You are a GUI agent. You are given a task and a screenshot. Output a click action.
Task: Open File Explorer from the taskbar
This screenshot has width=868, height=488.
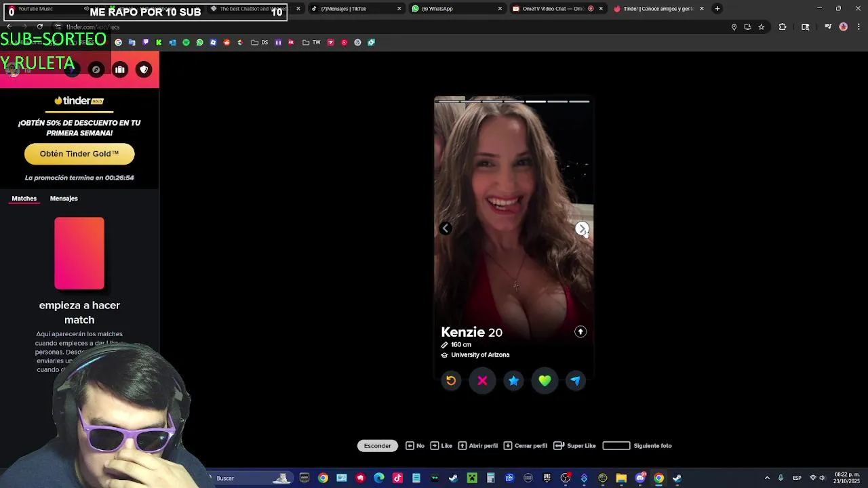[x=621, y=478]
